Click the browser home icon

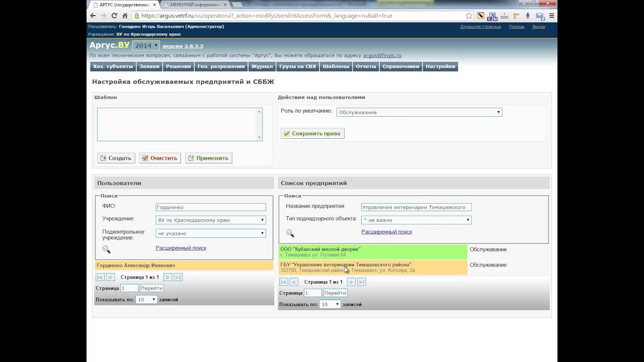(125, 16)
